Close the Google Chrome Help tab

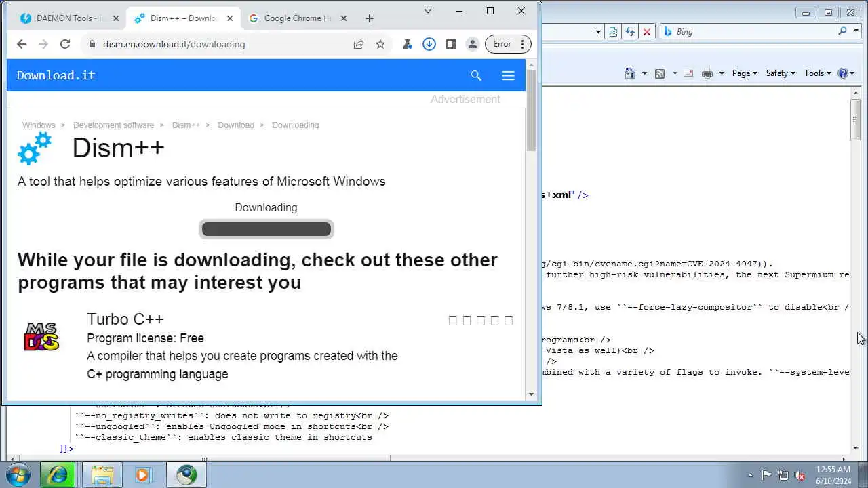(x=343, y=18)
